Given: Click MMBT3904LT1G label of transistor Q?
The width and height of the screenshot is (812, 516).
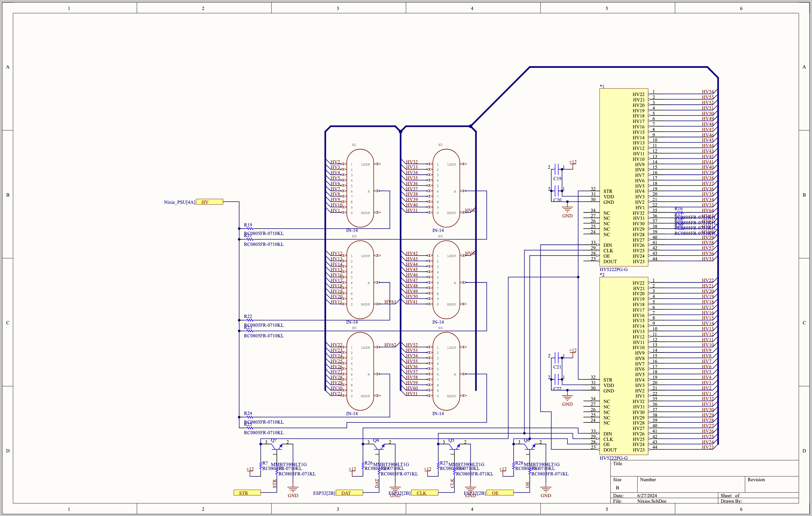Looking at the screenshot, I should tap(289, 465).
